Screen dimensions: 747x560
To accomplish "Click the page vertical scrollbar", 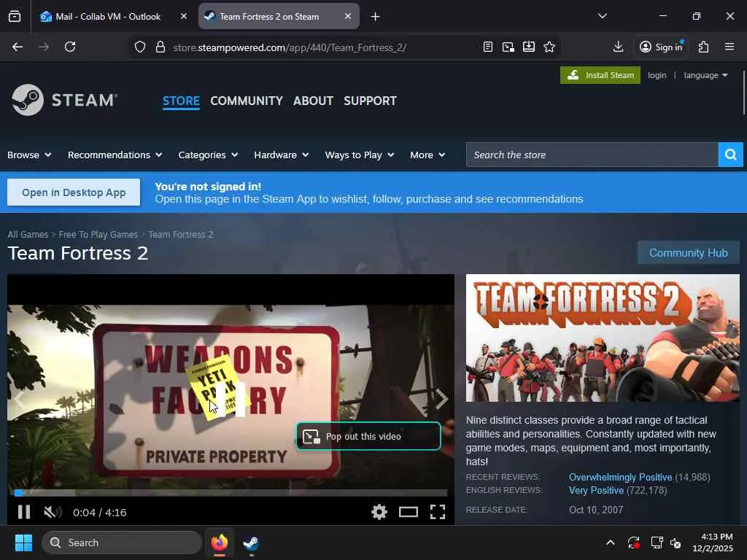I will coord(743,93).
